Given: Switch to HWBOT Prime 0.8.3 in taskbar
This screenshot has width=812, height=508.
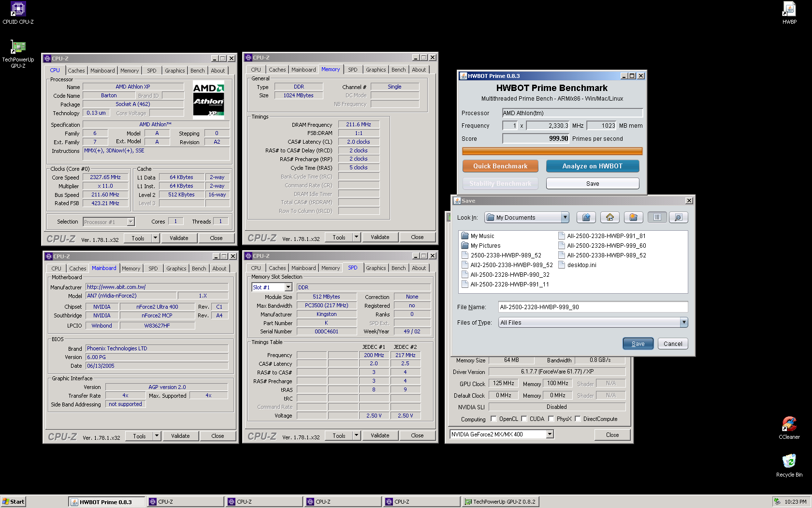Looking at the screenshot, I should click(x=106, y=502).
